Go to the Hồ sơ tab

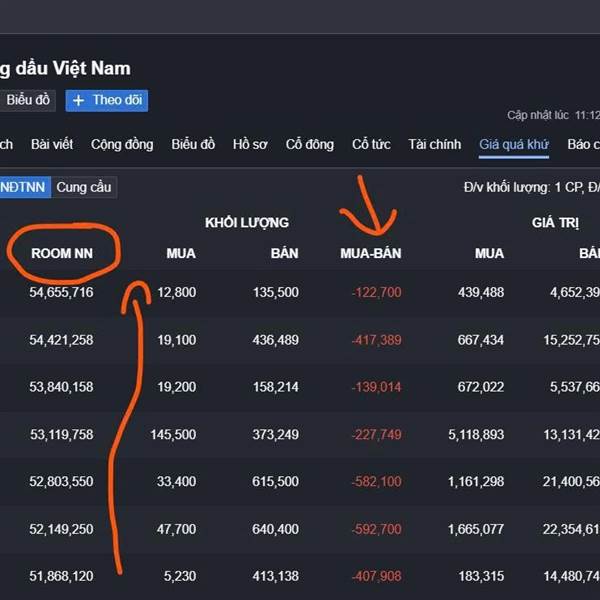250,144
